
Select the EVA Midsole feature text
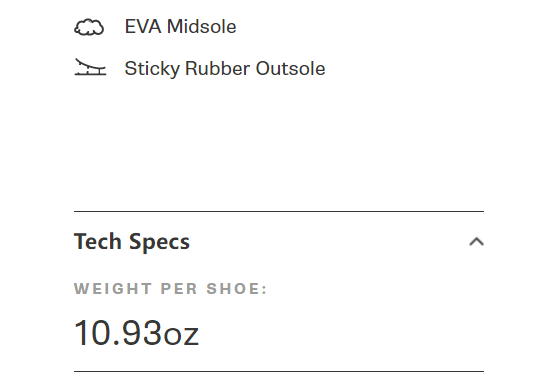[180, 26]
